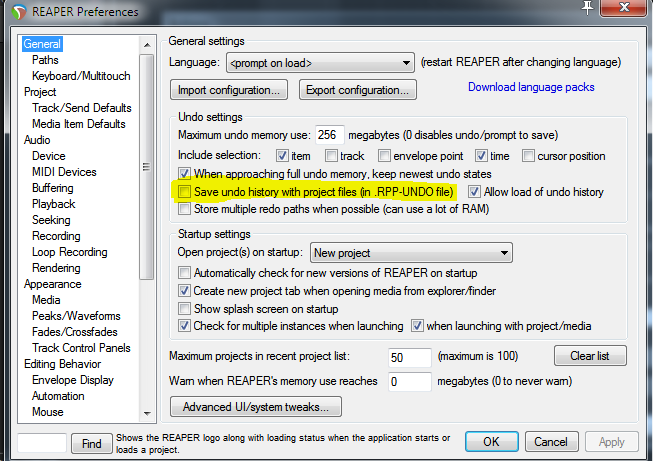The width and height of the screenshot is (653, 461).
Task: Toggle include selection item checkbox
Action: (282, 156)
